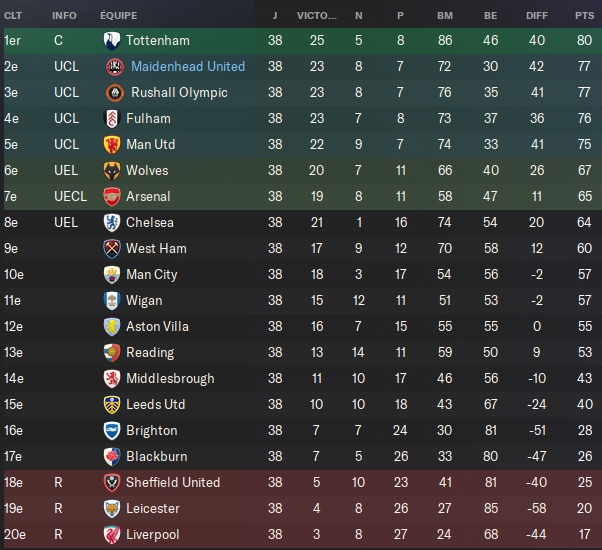Click the Chelsea club crest icon

[113, 222]
